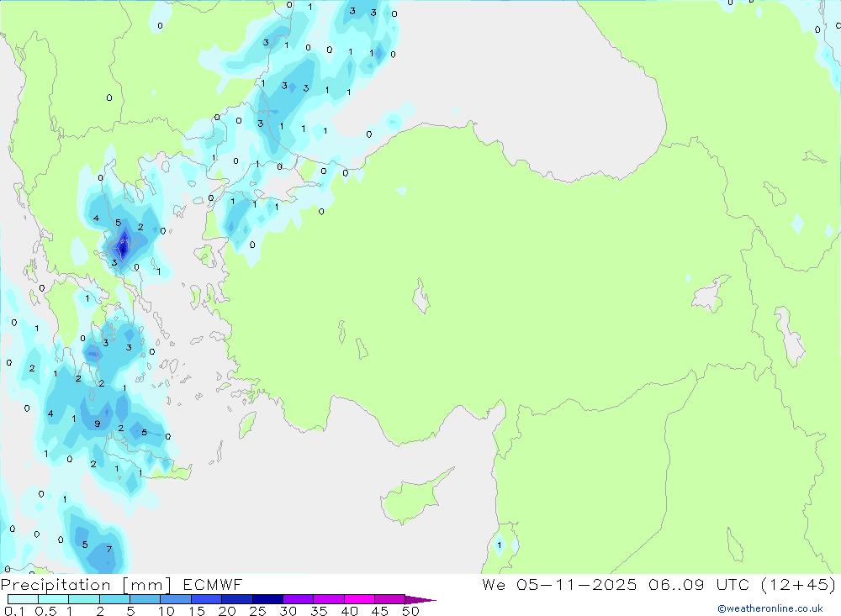Image resolution: width=841 pixels, height=616 pixels.
Task: Select the 10–15 mm legend swatch
Action: click(176, 599)
